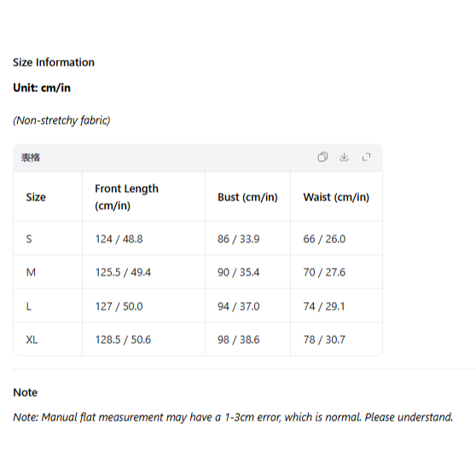Select the Bust (cm/in) column header
The image size is (476, 476).
(247, 197)
